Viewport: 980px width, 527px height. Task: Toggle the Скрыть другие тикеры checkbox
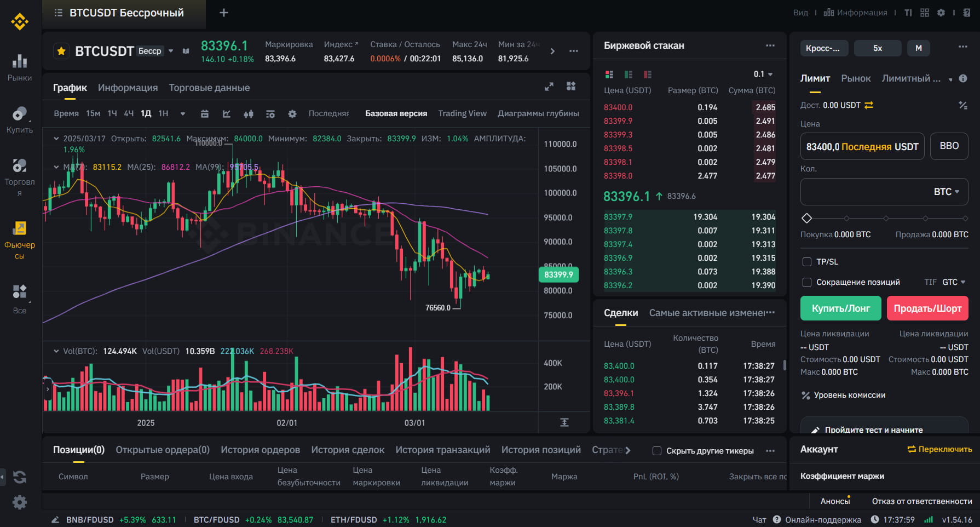tap(657, 451)
